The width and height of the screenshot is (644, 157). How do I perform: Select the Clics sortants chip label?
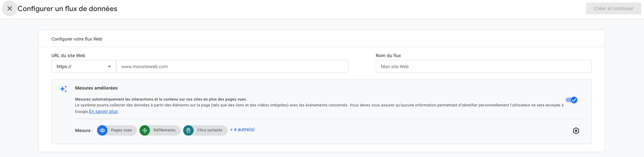(x=210, y=130)
